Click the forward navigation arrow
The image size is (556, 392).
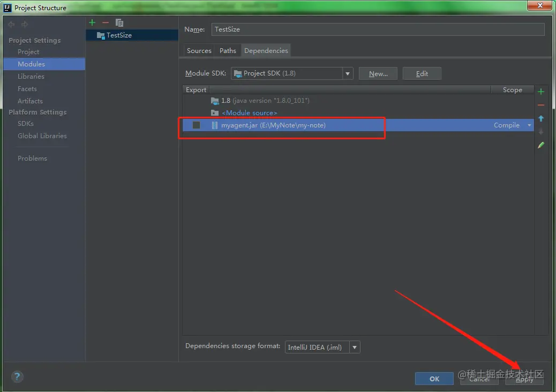25,24
